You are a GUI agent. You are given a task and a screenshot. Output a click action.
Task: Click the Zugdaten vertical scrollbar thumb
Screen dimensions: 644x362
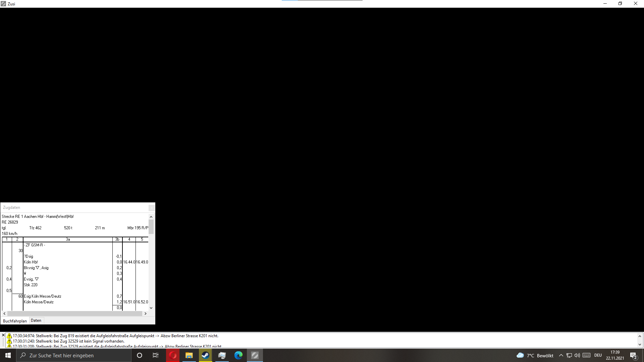[151, 227]
